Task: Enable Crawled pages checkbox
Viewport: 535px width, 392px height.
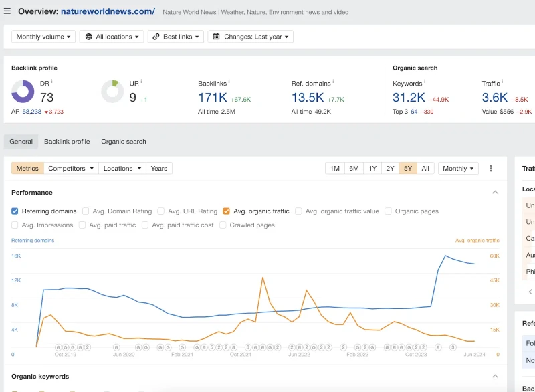Action: click(223, 225)
